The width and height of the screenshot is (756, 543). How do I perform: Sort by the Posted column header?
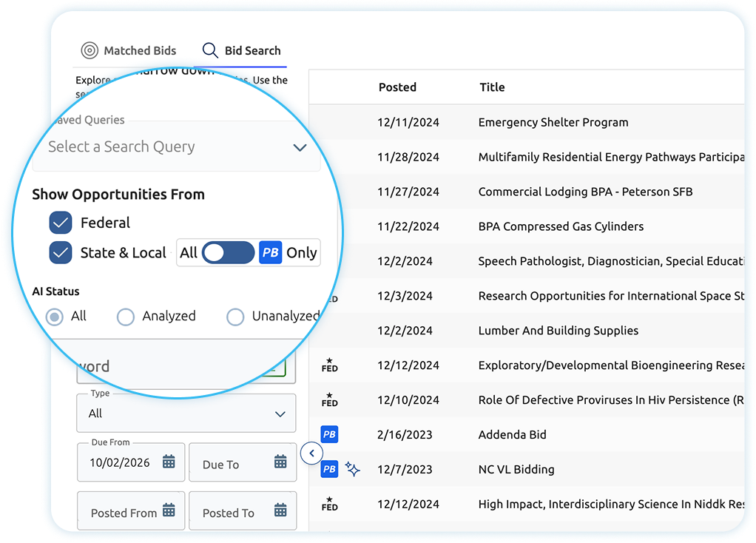[397, 87]
